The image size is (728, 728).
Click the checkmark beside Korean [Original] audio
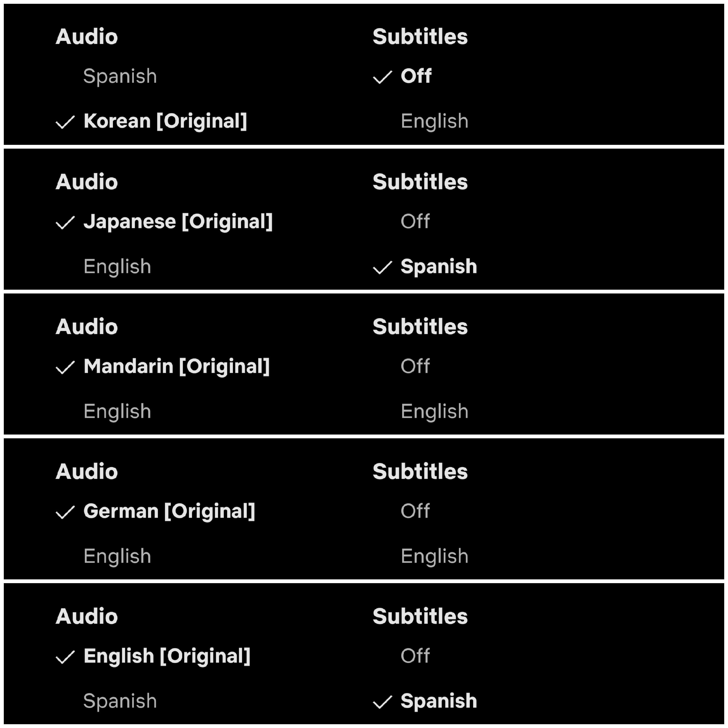65,122
